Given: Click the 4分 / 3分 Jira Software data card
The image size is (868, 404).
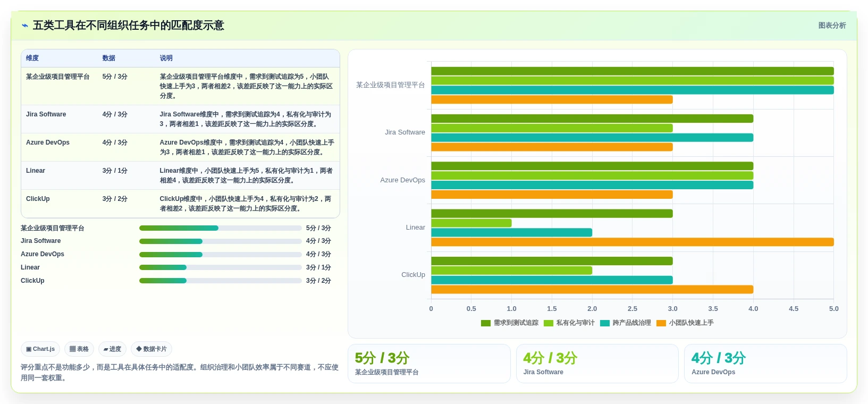Looking at the screenshot, I should coord(597,364).
